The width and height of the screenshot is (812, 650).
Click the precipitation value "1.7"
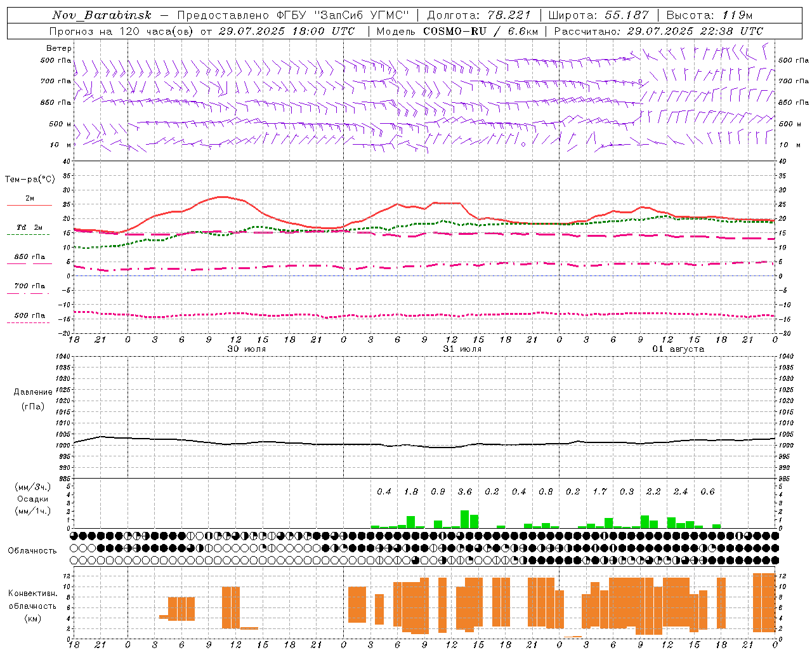point(599,492)
